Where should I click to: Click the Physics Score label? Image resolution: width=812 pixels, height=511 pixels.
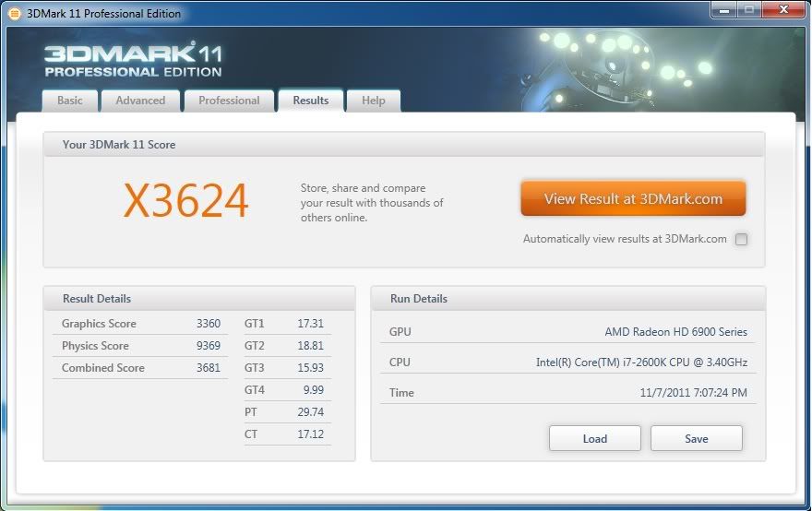pos(95,346)
